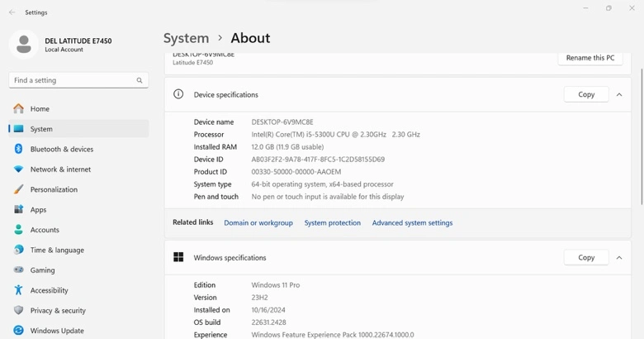The height and width of the screenshot is (339, 644).
Task: Click the Apps icon in sidebar
Action: [18, 209]
